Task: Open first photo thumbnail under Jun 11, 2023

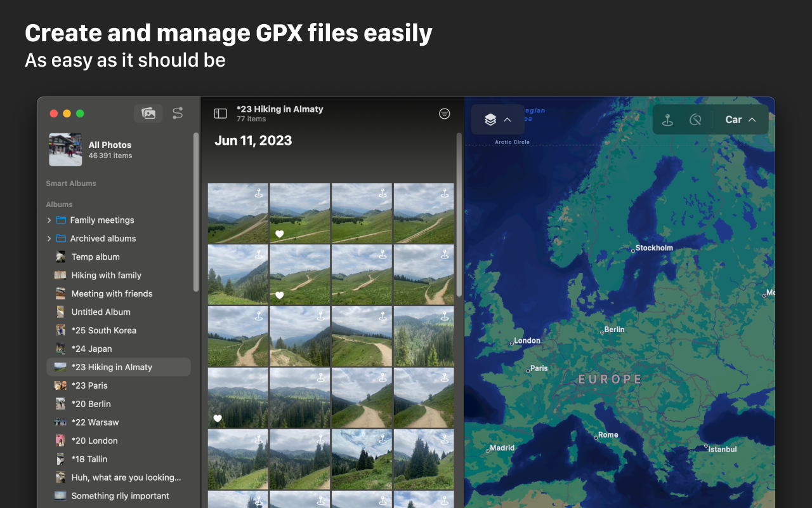Action: 238,213
